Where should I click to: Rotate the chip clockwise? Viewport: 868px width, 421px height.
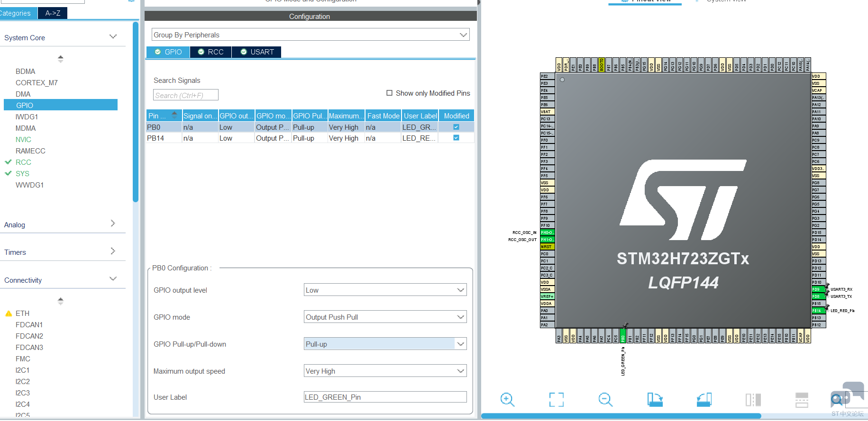pos(655,399)
